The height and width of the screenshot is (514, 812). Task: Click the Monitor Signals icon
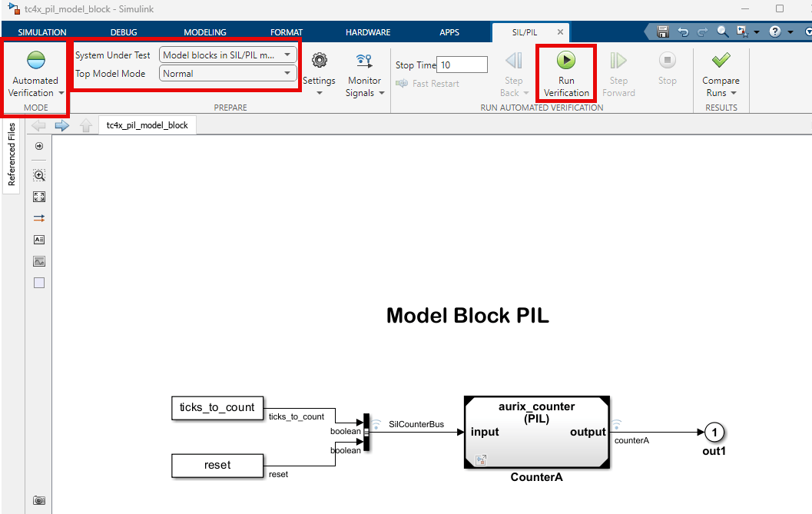point(365,61)
